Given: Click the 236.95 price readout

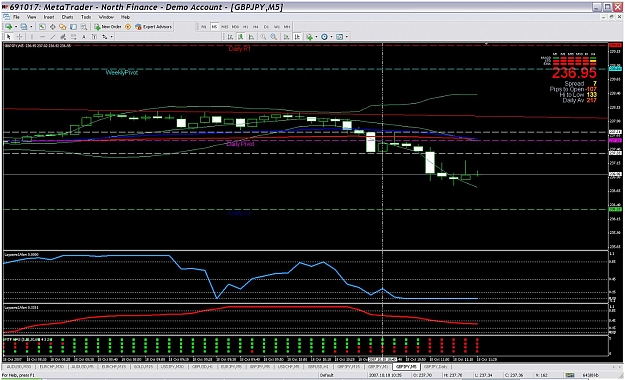Looking at the screenshot, I should click(x=574, y=73).
